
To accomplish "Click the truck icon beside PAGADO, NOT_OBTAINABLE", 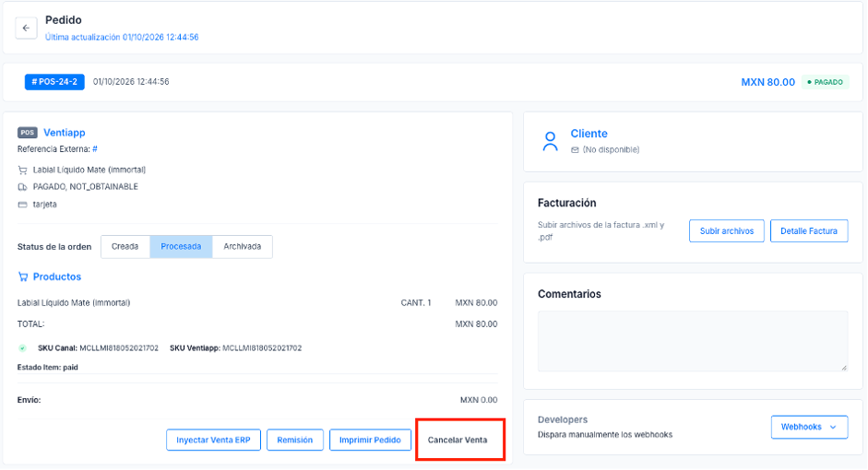I will [23, 187].
